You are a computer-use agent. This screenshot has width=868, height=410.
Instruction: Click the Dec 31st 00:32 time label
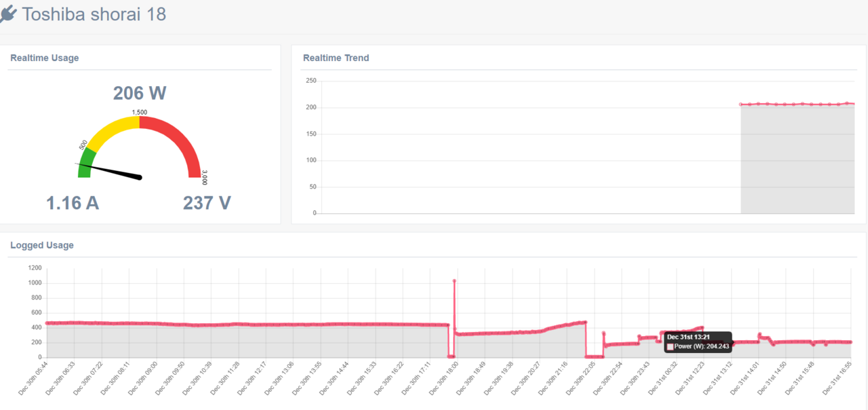[x=664, y=379]
